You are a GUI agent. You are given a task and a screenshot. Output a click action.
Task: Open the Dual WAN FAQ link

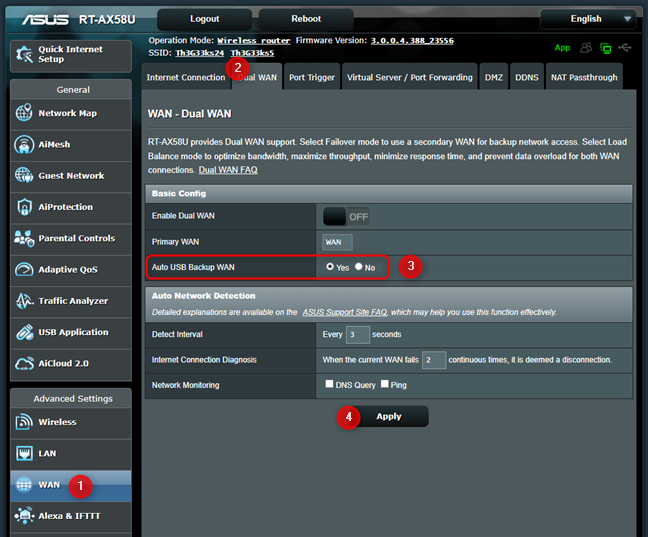click(x=229, y=171)
